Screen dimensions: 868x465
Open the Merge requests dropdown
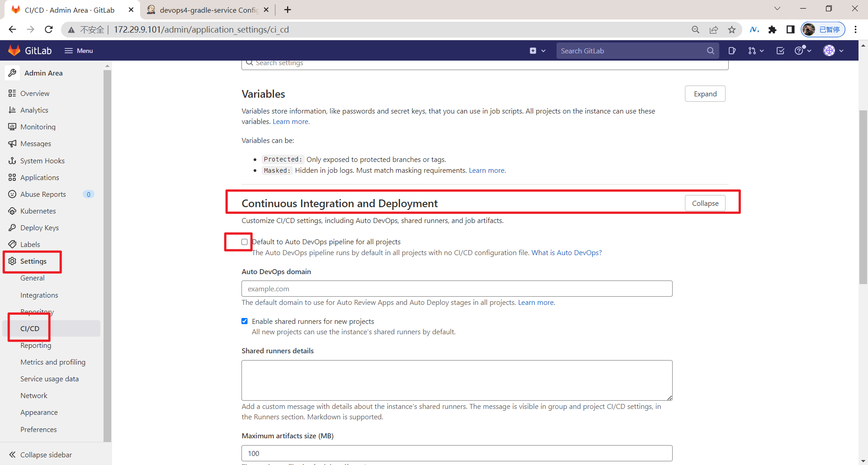pyautogui.click(x=755, y=51)
